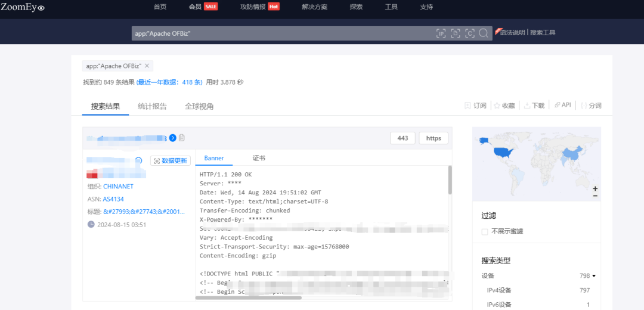Click the domain search icon in search bar
Image resolution: width=644 pixels, height=310 pixels.
(455, 33)
